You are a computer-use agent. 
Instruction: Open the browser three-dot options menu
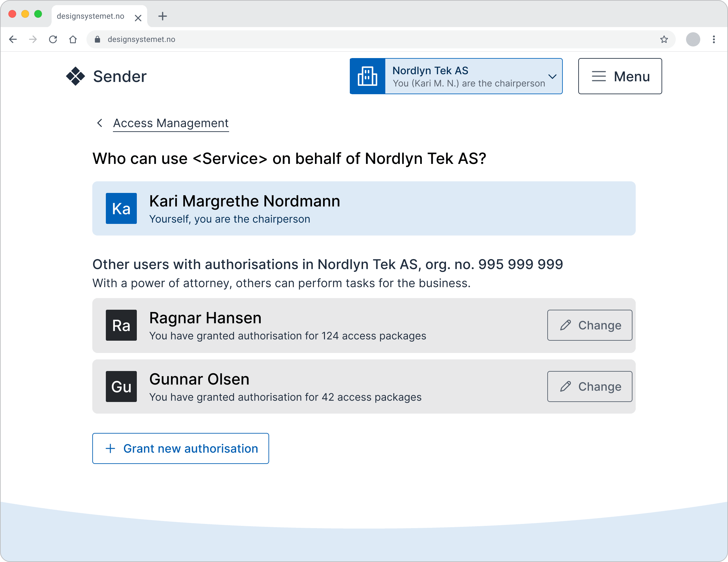coord(714,39)
